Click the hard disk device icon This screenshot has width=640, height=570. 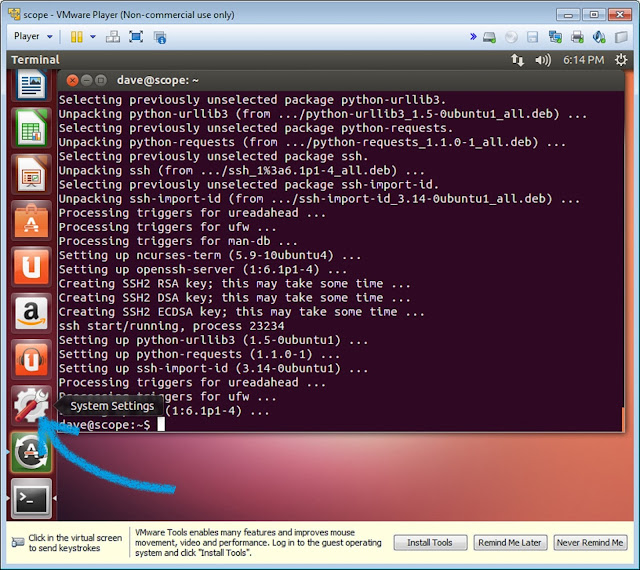489,37
